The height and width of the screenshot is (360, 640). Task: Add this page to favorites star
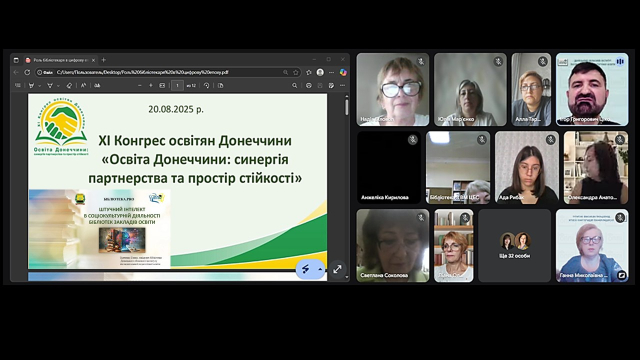[x=296, y=72]
